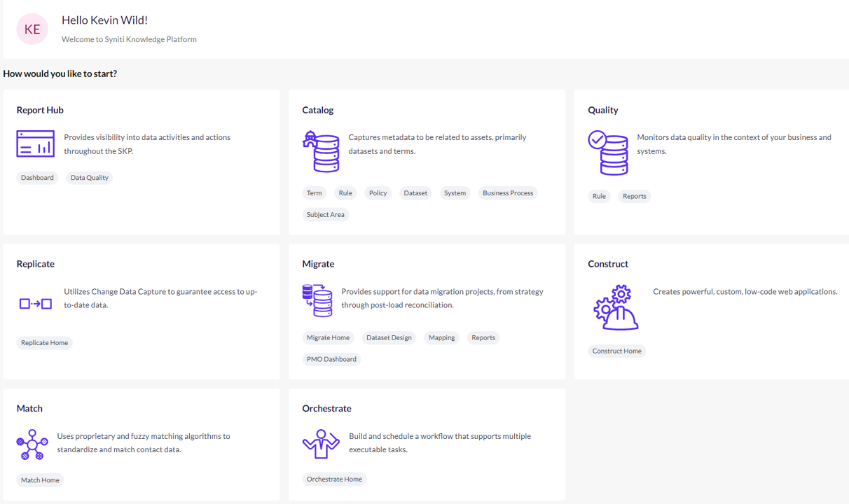Screen dimensions: 849x504
Task: Open Match Home
Action: point(40,479)
